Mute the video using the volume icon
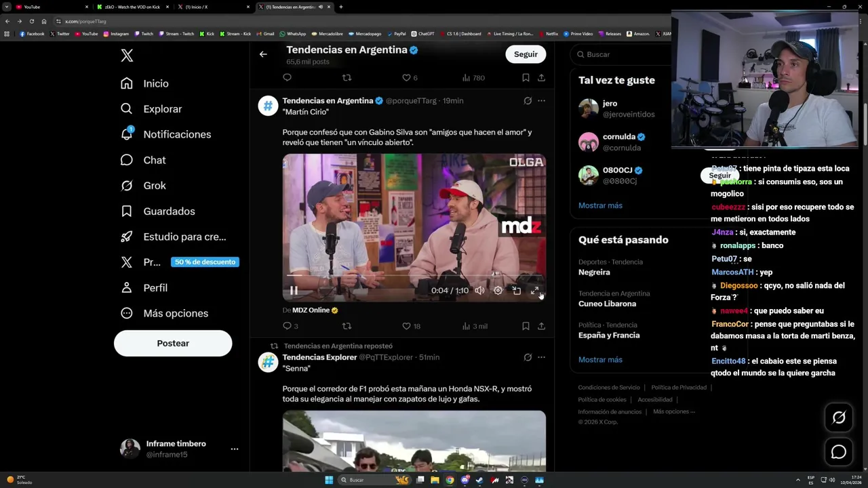 pyautogui.click(x=479, y=290)
